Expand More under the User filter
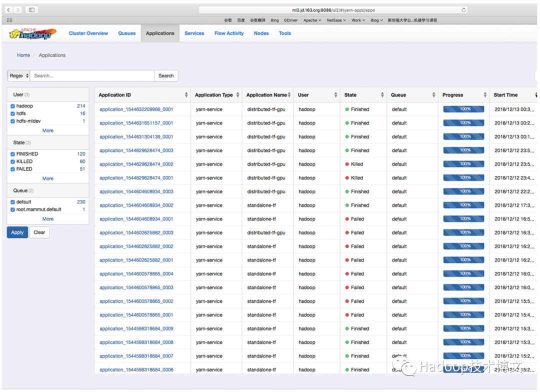 pos(48,130)
